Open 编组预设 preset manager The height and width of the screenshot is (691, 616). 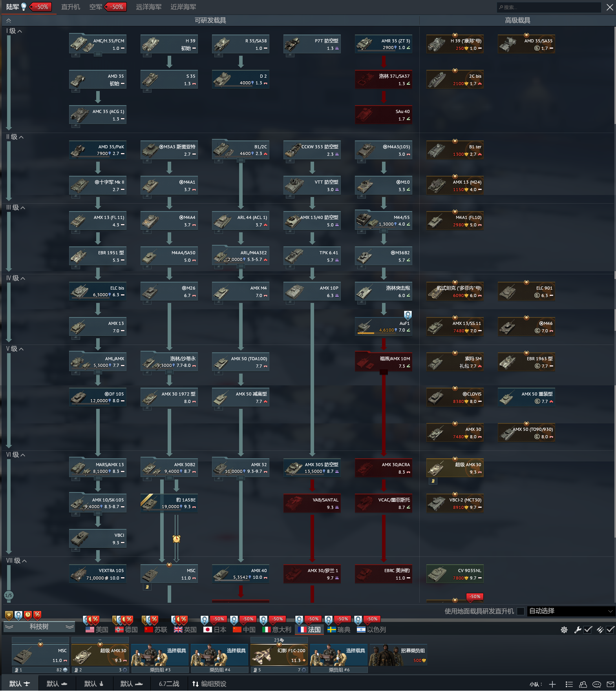(209, 684)
